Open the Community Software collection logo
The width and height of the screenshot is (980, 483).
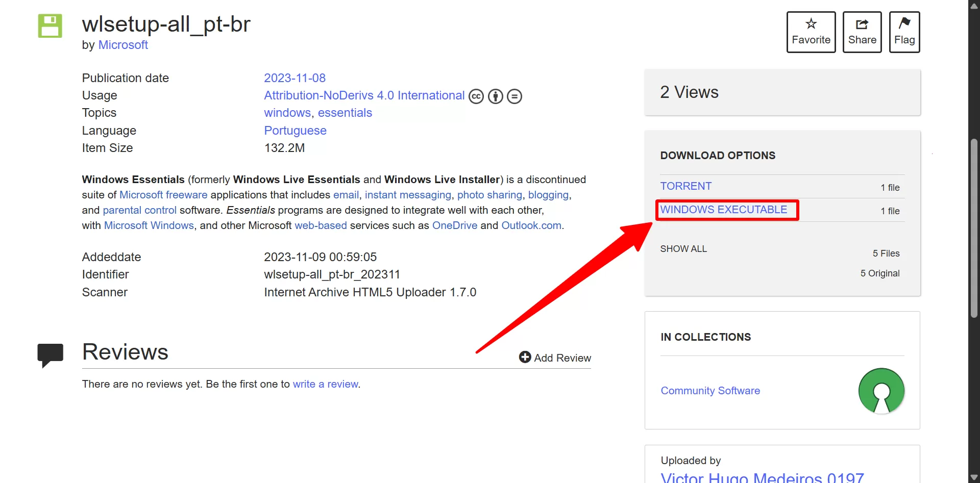click(x=881, y=391)
